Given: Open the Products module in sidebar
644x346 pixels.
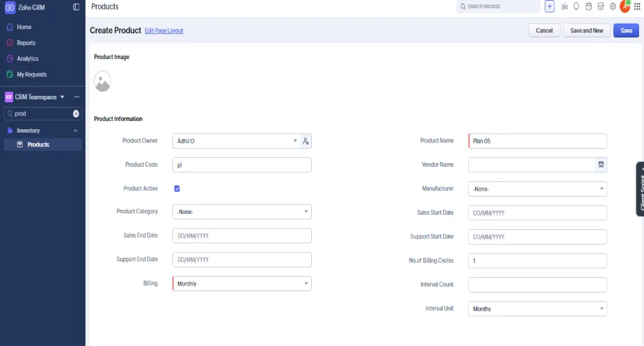Looking at the screenshot, I should click(x=42, y=145).
